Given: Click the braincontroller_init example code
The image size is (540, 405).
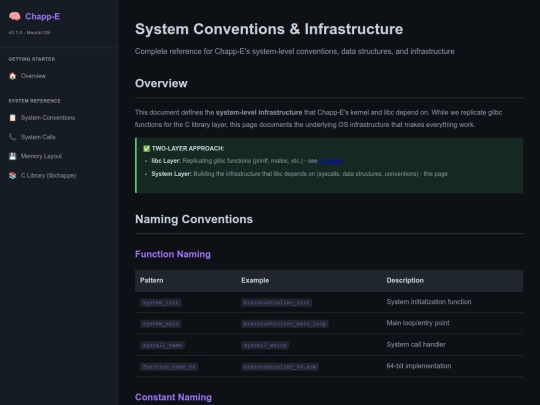Looking at the screenshot, I should click(x=277, y=302).
